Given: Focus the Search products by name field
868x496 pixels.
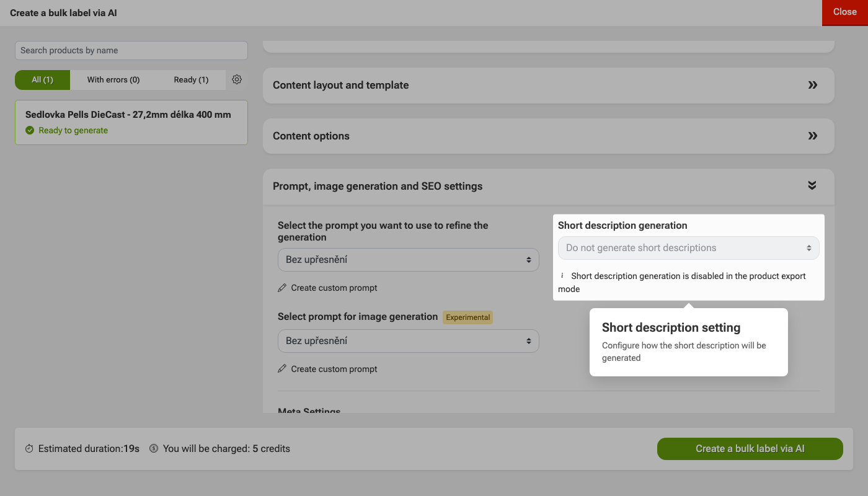Looking at the screenshot, I should coord(131,51).
